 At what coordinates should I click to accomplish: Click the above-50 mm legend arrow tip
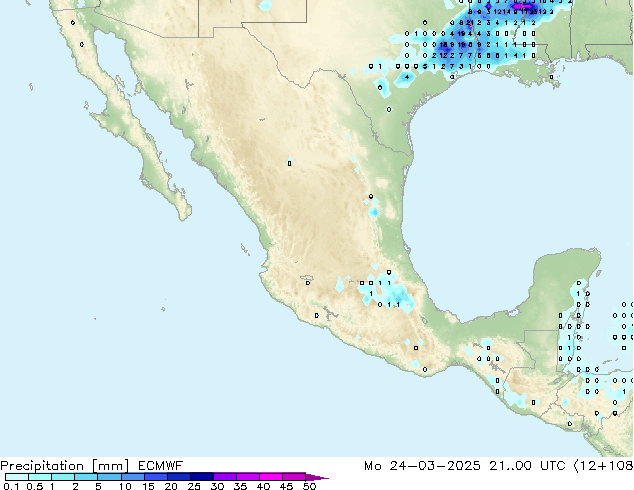click(317, 477)
